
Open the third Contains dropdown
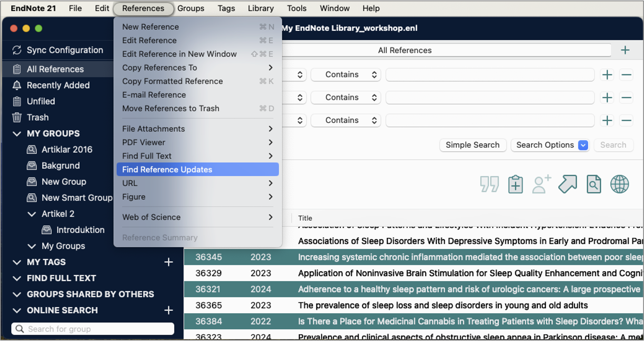(x=346, y=120)
